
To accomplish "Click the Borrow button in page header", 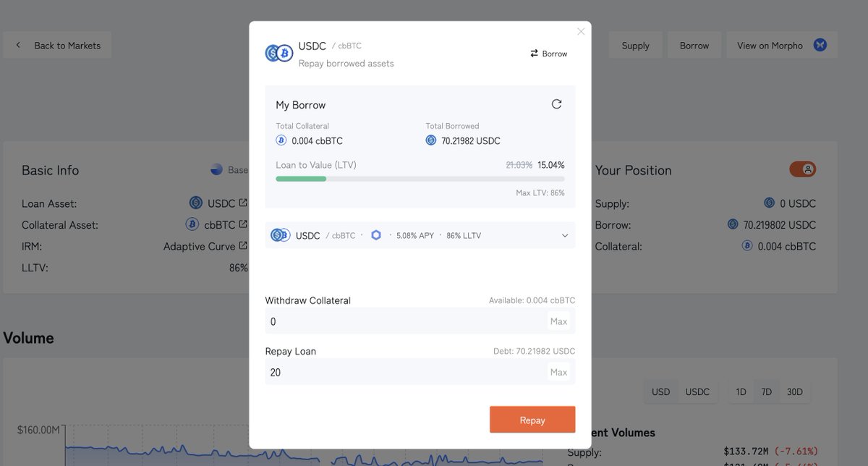I will (x=694, y=45).
